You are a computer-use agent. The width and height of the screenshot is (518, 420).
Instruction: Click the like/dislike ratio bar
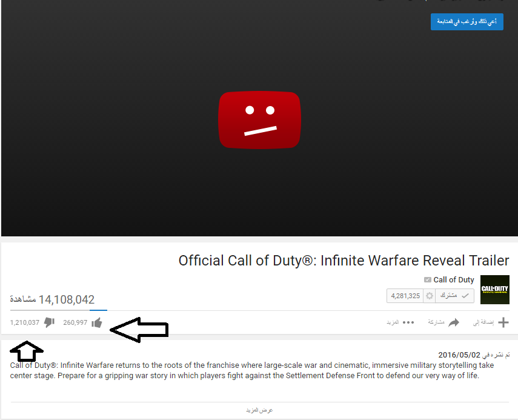(59, 310)
